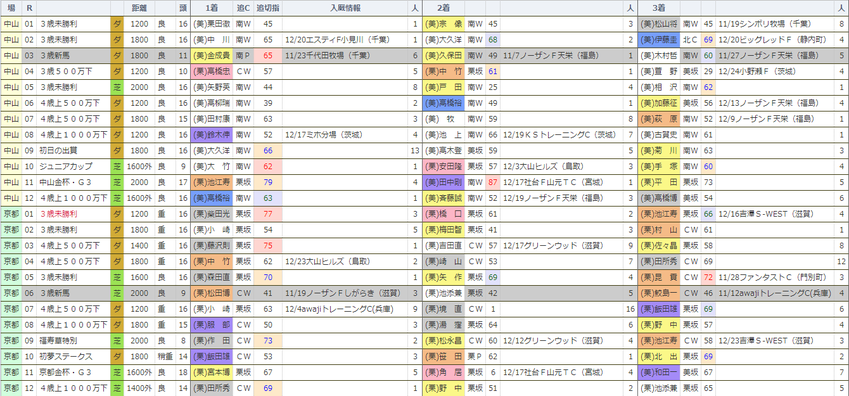The image size is (849, 396).
Task: Select trainer cell (栗)松田博
Action: click(x=212, y=293)
